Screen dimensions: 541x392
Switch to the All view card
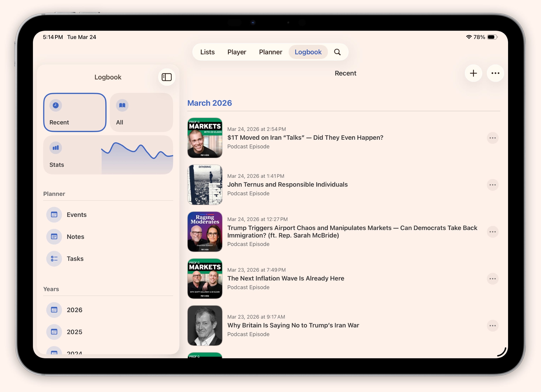pyautogui.click(x=141, y=112)
